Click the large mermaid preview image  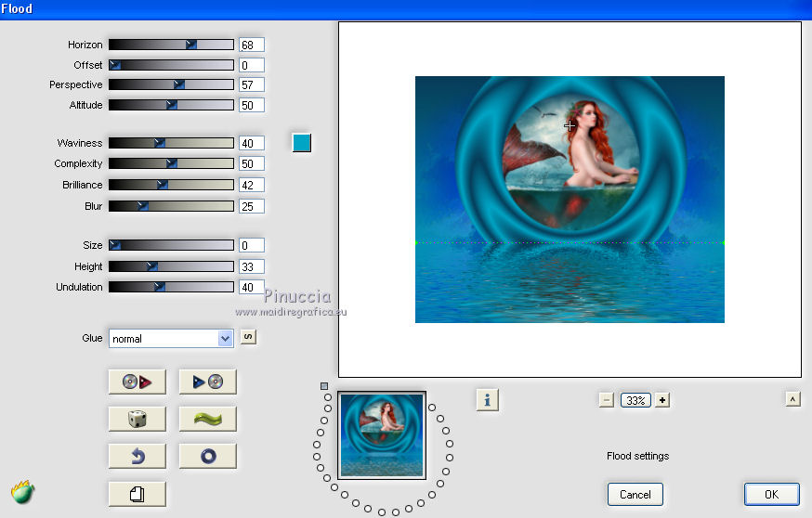[x=570, y=200]
